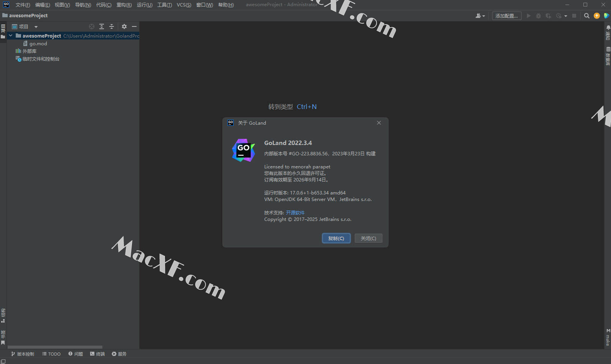
Task: Click the 关闭(C) close button in the About dialog
Action: pos(368,238)
